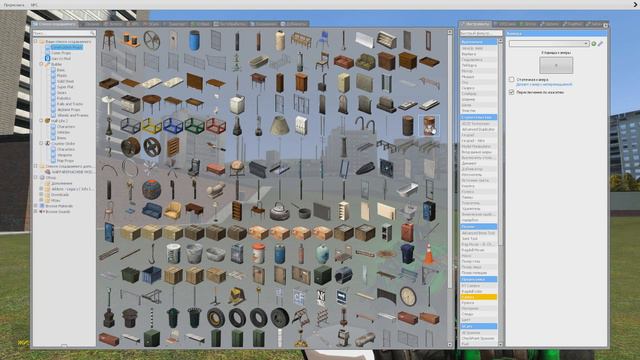
Task: Click the prop grid scroll-down arrow
Action: (450, 345)
